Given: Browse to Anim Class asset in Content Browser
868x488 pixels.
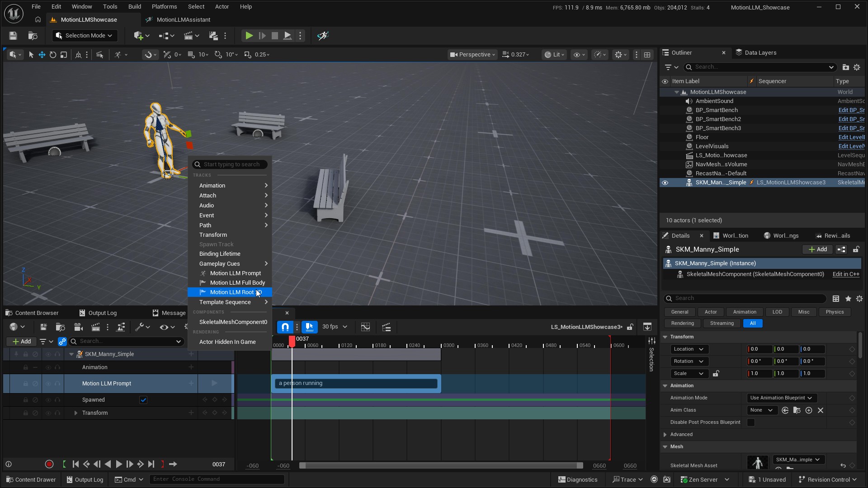Looking at the screenshot, I should click(797, 410).
